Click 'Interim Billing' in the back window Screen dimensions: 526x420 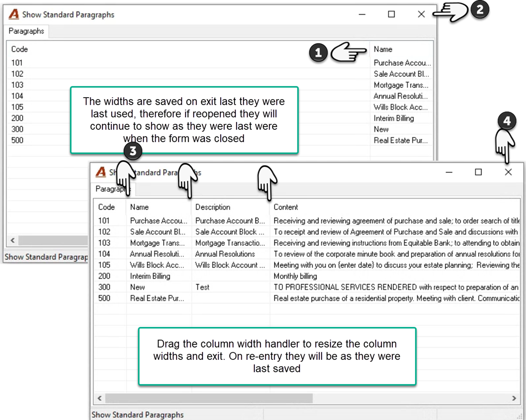pos(394,118)
